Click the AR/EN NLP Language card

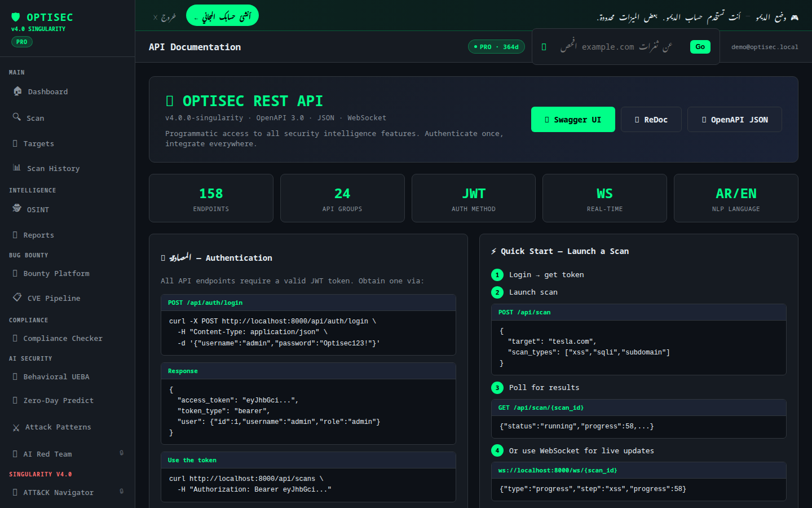(x=736, y=198)
